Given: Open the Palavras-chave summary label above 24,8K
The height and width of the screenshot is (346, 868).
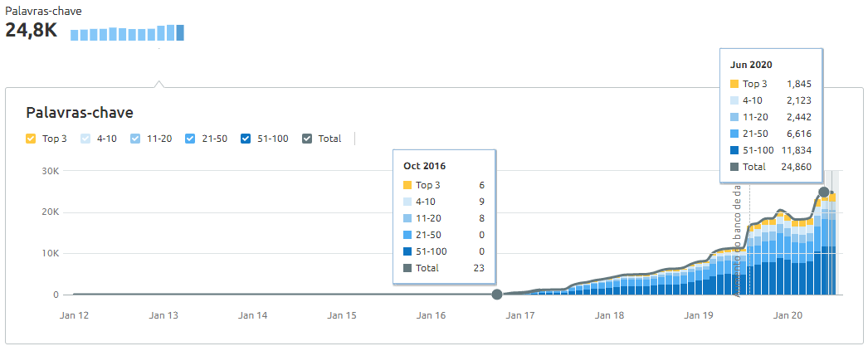Looking at the screenshot, I should tap(43, 12).
